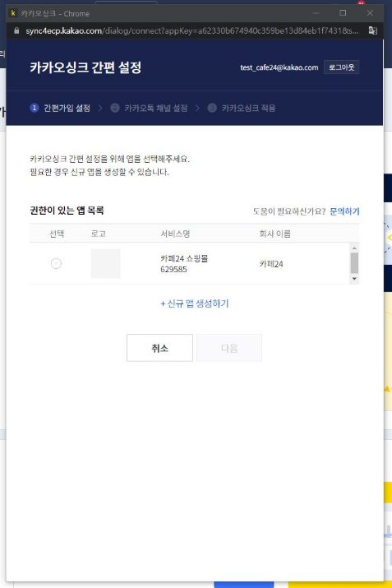Screen dimensions: 392x588
Task: Click the app list scroll up arrow
Action: [x=354, y=248]
